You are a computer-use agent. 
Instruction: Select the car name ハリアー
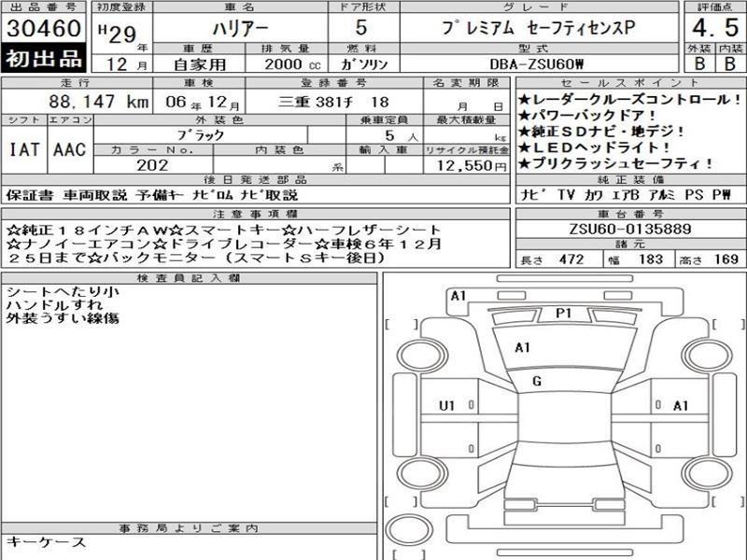click(x=240, y=29)
